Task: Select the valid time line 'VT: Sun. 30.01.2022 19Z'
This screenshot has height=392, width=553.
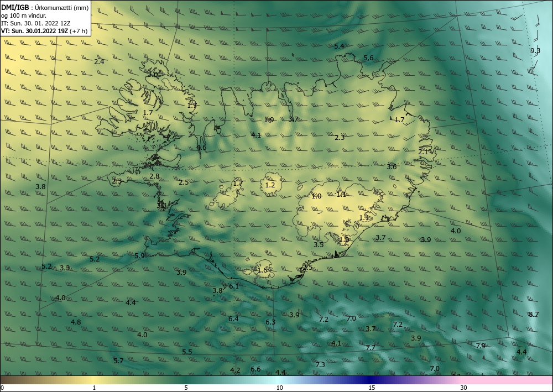Action: (x=34, y=31)
